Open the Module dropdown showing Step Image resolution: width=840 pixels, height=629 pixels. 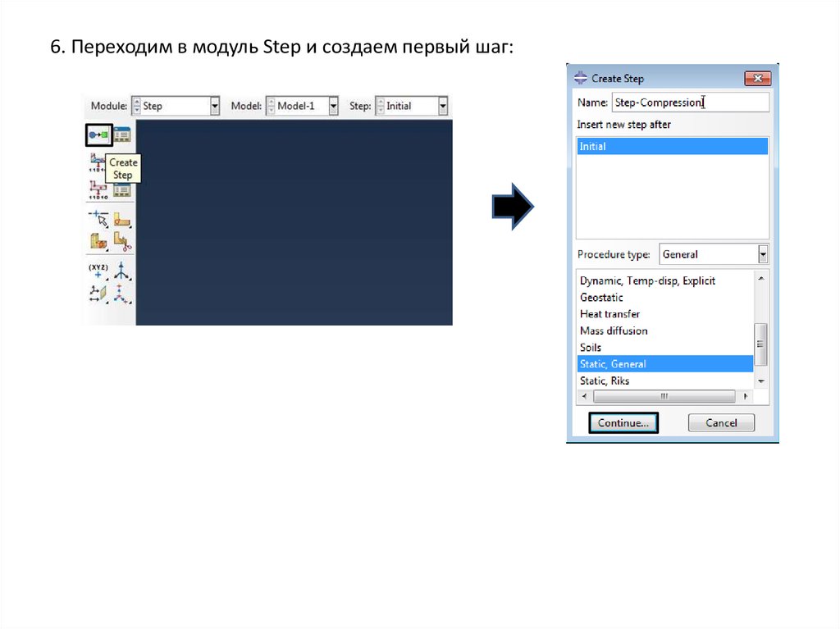214,106
